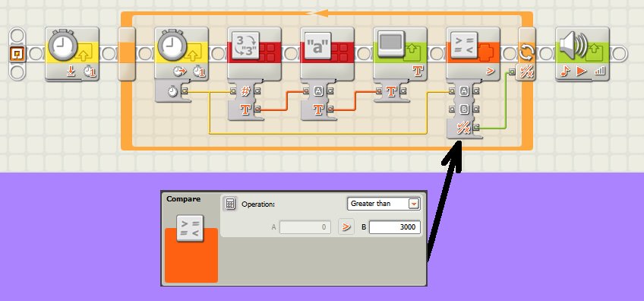
Task: Click the Display block T input plug
Action: click(x=379, y=91)
